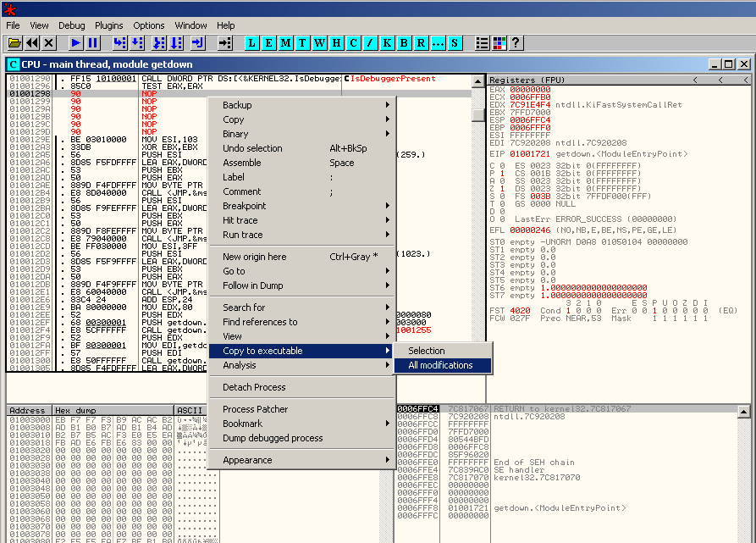Show Call stack with the K button

click(x=387, y=42)
